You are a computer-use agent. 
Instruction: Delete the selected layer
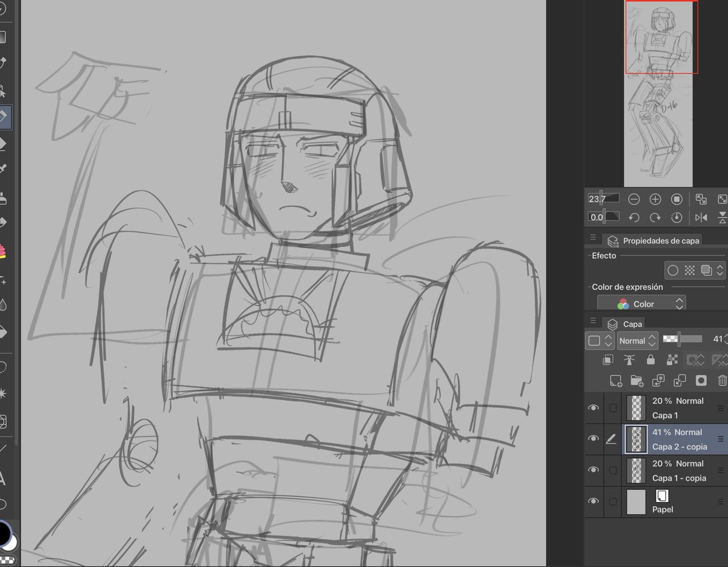point(722,381)
